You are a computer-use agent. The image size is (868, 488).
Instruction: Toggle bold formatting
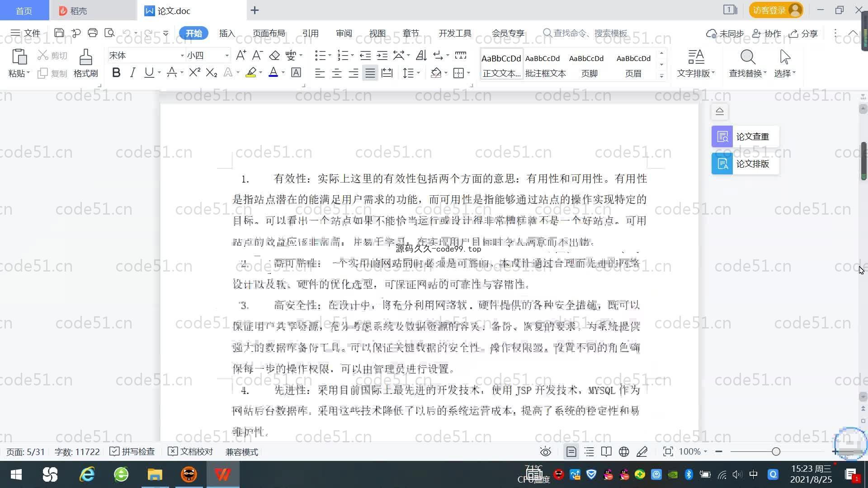(x=116, y=73)
